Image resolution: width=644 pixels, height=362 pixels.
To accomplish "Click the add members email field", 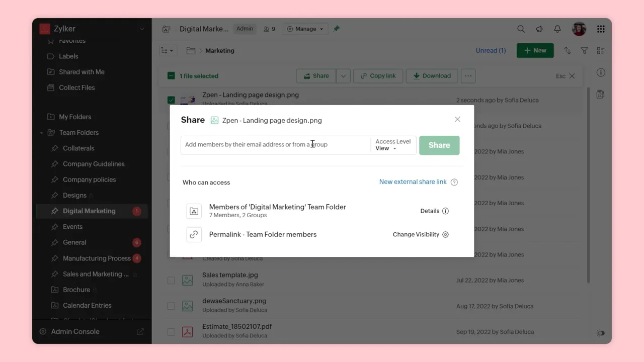I will 276,145.
